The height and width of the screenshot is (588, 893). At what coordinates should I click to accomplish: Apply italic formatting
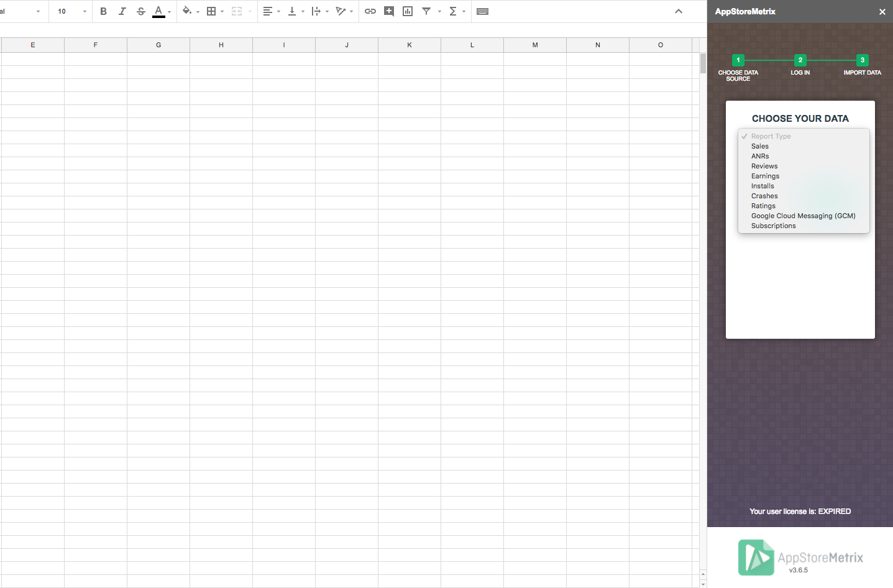click(x=122, y=11)
